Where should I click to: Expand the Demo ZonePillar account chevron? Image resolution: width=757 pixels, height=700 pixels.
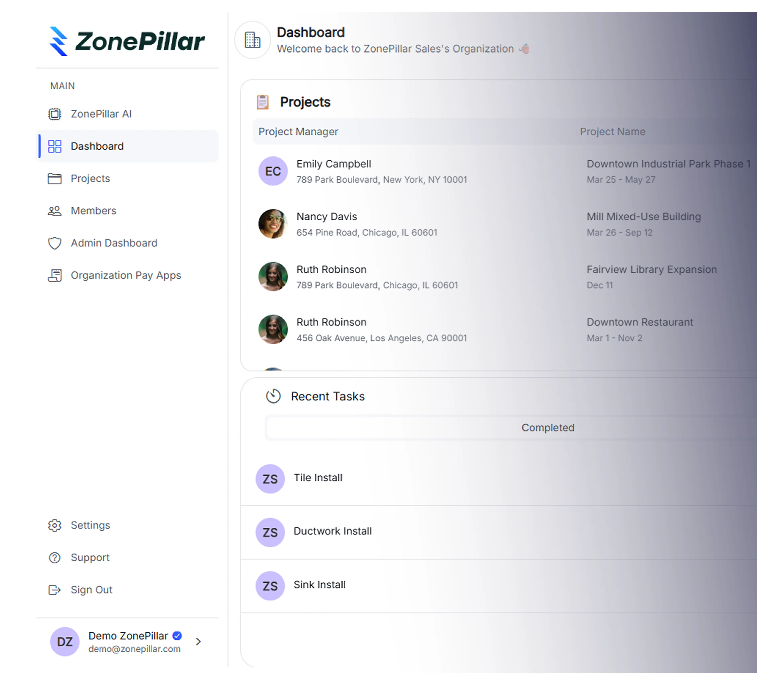point(198,642)
